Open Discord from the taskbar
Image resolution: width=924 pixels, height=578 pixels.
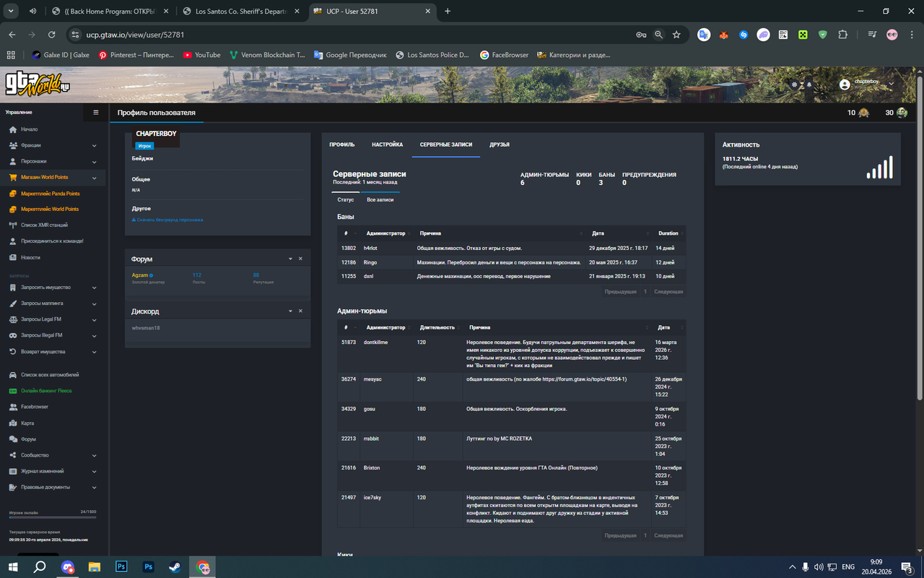(x=67, y=567)
